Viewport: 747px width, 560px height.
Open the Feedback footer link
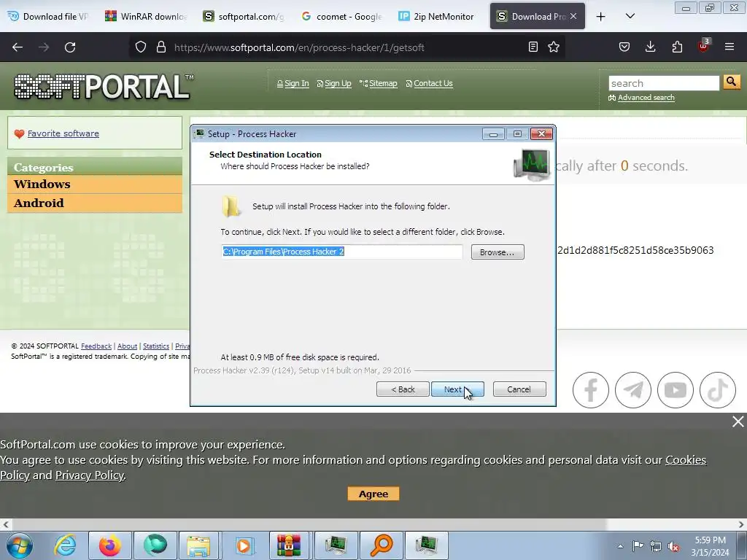96,346
